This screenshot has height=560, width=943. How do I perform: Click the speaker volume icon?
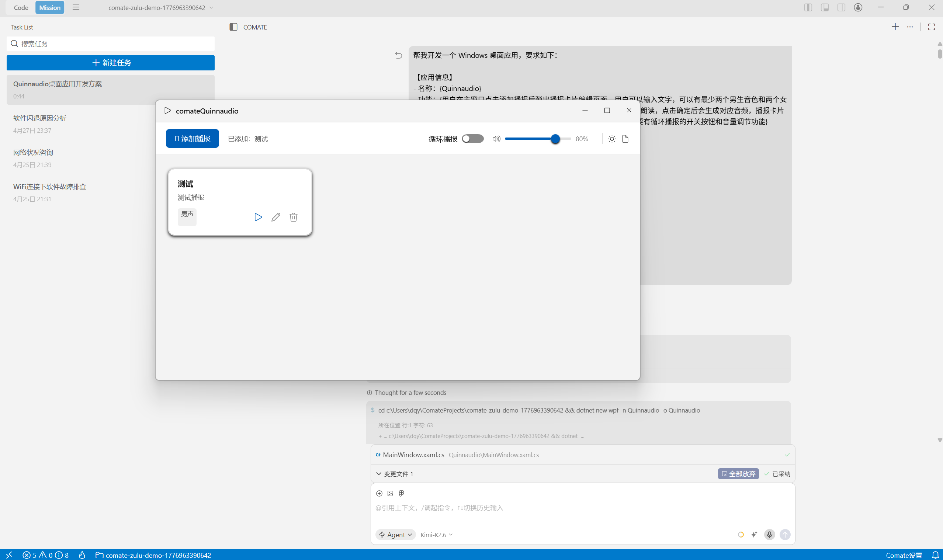pos(496,139)
